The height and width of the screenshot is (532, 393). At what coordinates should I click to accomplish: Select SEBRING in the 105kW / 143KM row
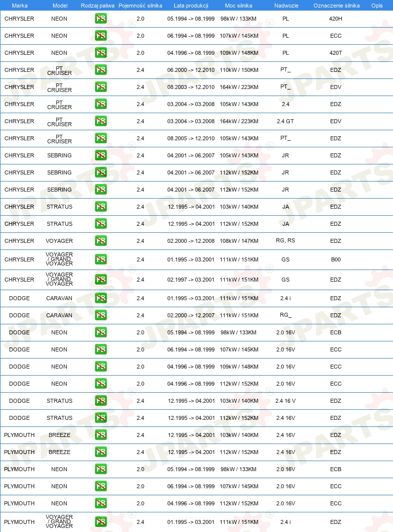59,155
